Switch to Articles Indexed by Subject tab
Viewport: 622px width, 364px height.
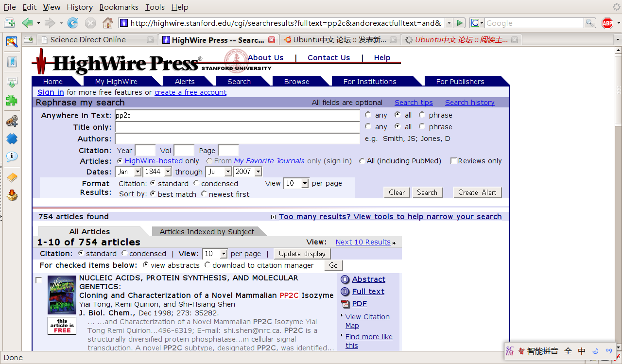207,232
